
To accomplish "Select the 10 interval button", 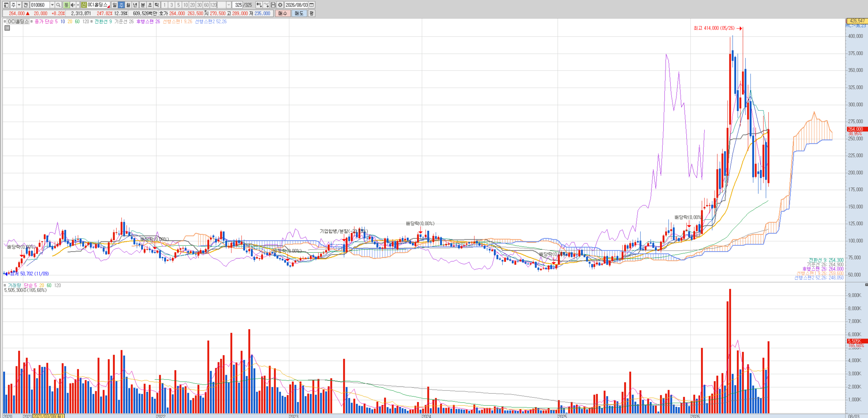I will [186, 5].
